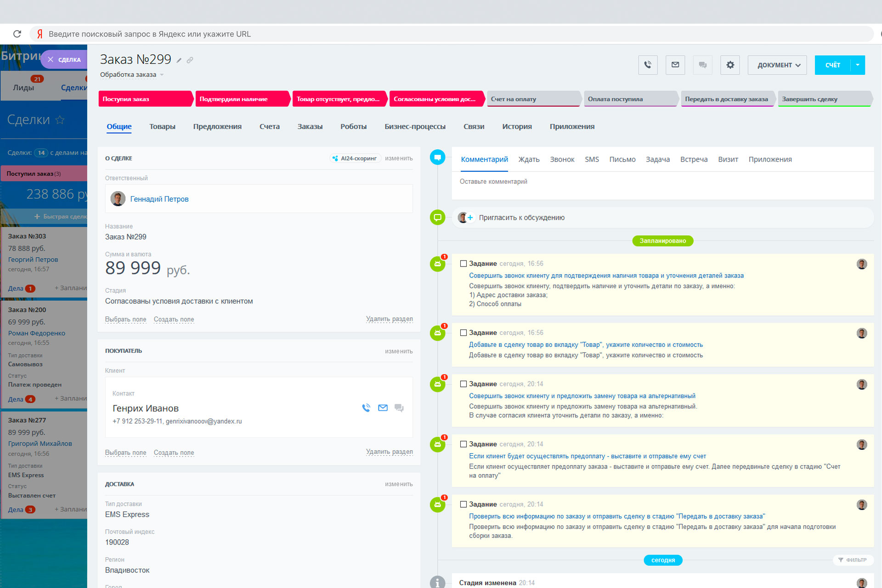Call contact Генрих Иванов via phone icon
882x588 pixels.
[x=366, y=408]
